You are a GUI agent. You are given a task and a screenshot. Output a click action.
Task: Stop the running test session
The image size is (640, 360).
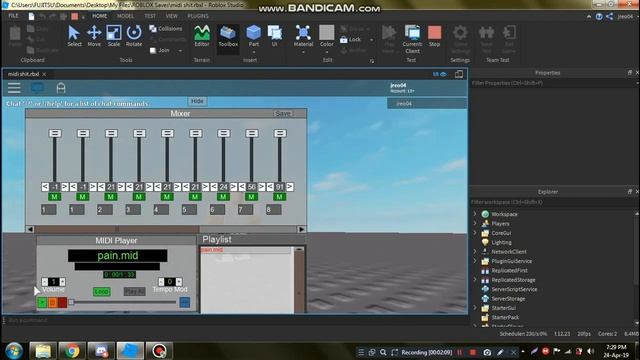click(434, 36)
